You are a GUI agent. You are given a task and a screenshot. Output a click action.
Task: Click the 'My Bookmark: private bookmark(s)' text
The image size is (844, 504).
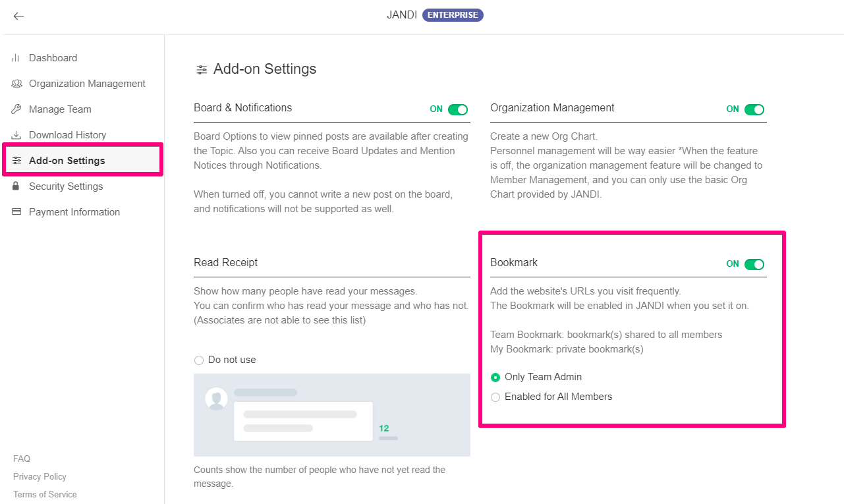(x=567, y=349)
